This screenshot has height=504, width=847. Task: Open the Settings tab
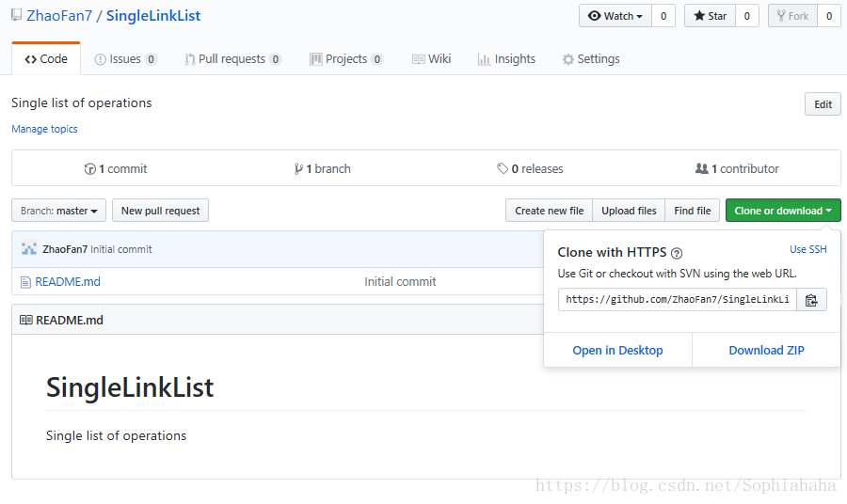point(591,59)
